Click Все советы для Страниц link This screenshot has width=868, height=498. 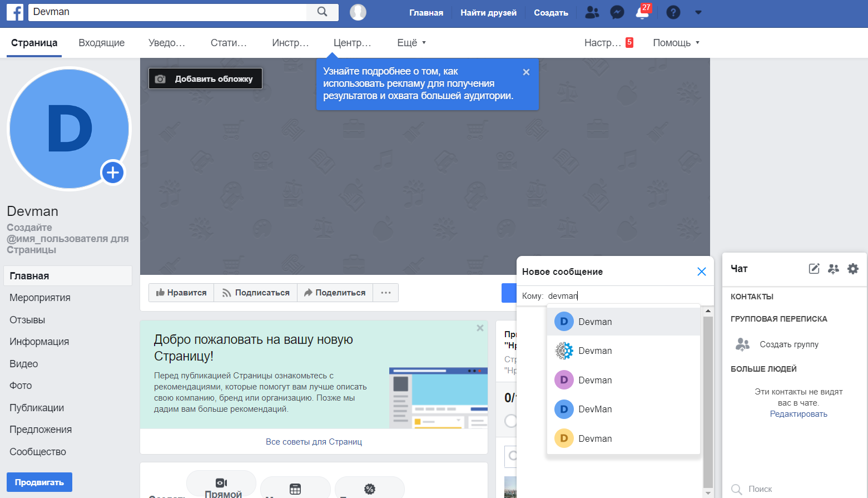pos(314,442)
